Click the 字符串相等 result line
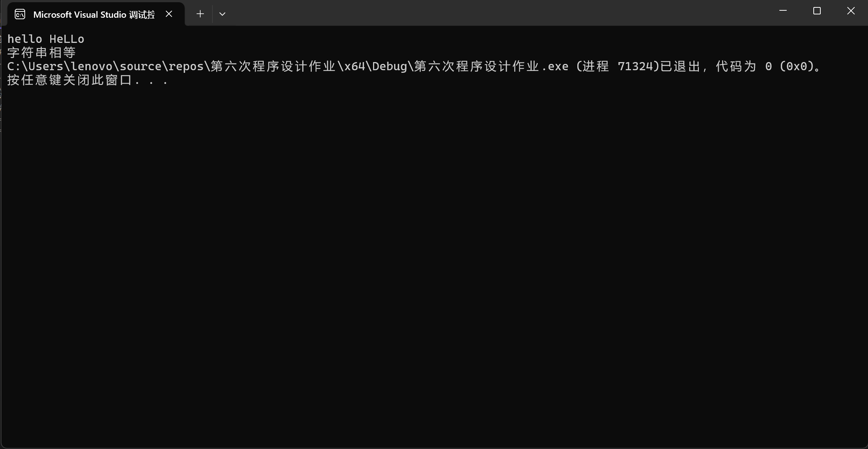This screenshot has width=868, height=449. (x=41, y=52)
